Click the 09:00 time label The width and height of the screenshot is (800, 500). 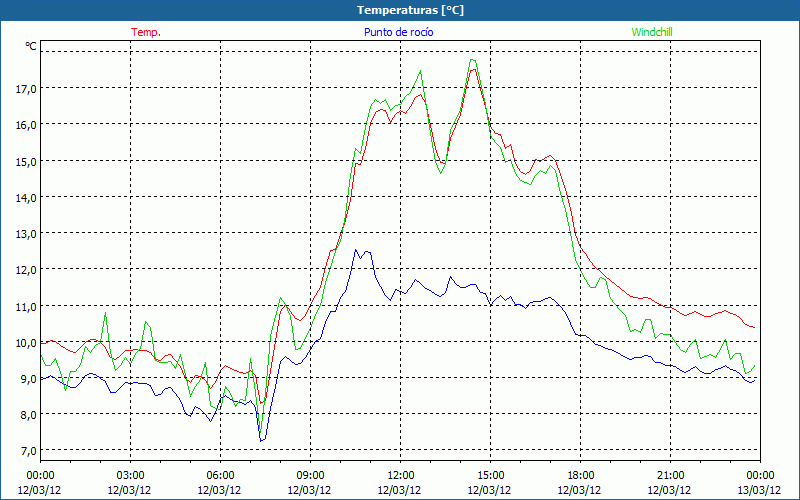click(x=310, y=476)
